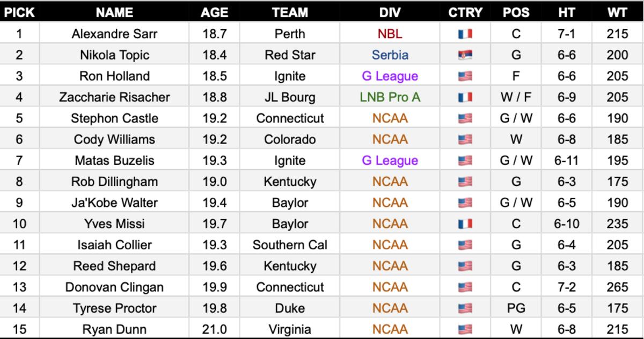Click the NAME column header
Viewport: 644px width, 339px height.
tap(114, 12)
